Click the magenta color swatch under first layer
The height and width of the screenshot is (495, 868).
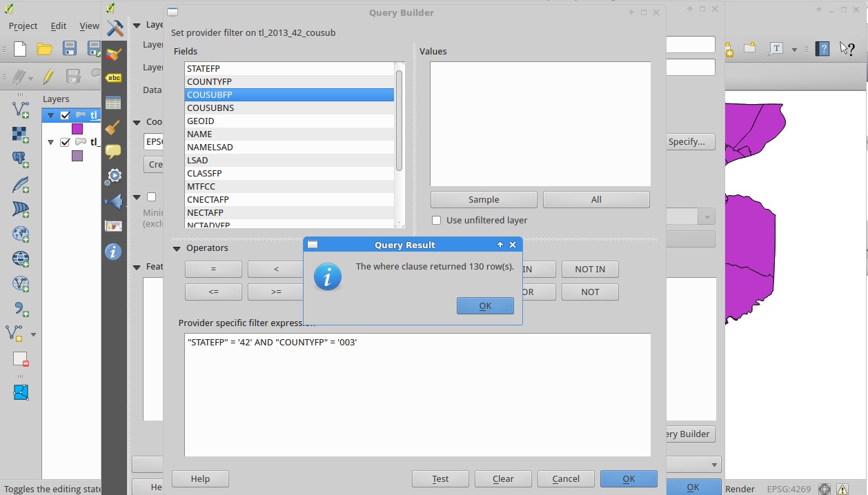(x=77, y=129)
